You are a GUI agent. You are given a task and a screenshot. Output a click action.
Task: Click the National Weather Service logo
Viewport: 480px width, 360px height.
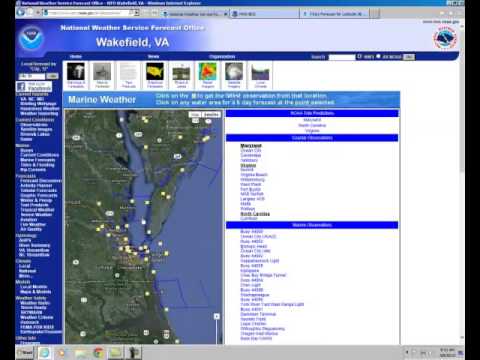tap(445, 37)
